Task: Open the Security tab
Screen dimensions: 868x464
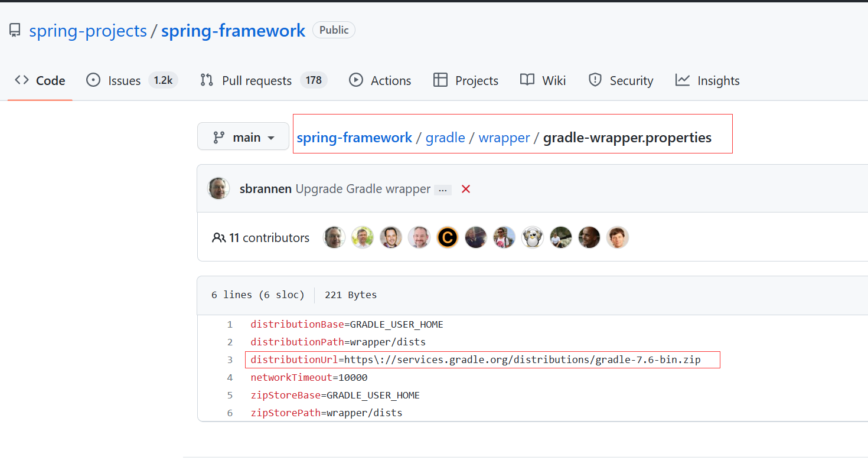Action: click(621, 80)
